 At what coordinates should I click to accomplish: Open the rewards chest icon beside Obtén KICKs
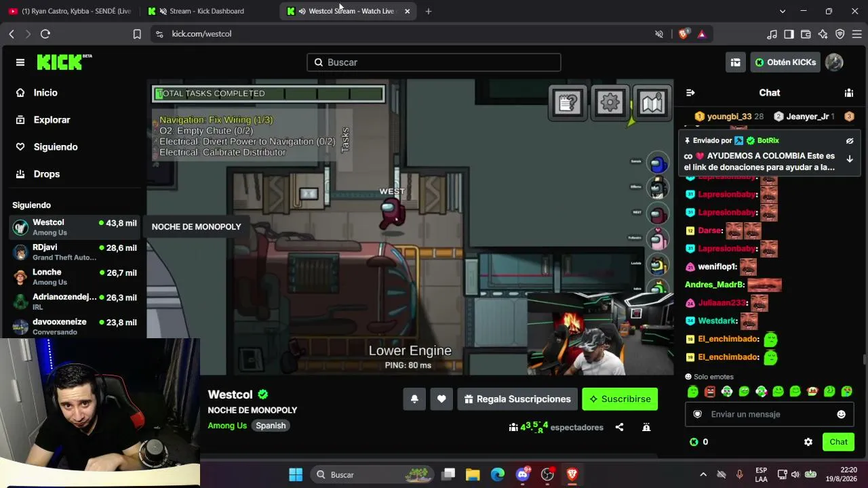pyautogui.click(x=735, y=62)
